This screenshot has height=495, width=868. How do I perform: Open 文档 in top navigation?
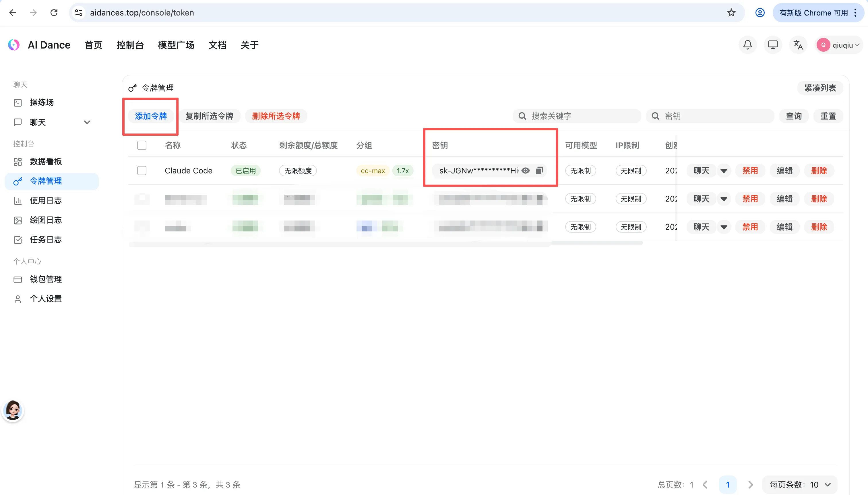[x=217, y=45]
